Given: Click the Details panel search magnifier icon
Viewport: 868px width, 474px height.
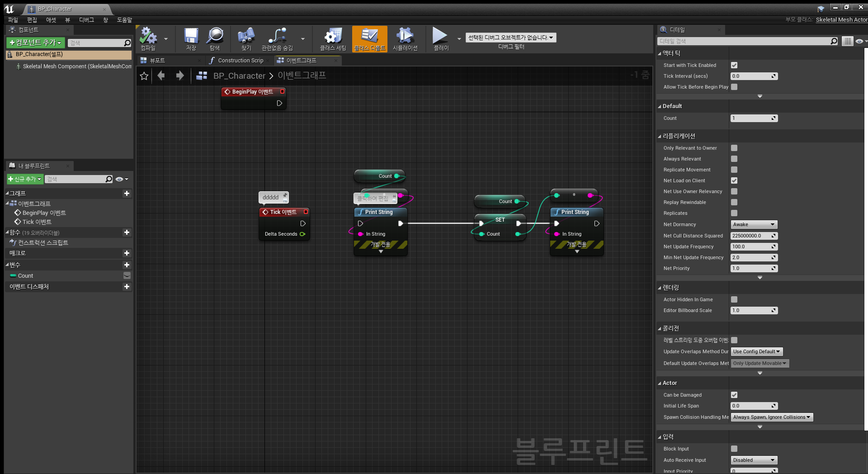Looking at the screenshot, I should coord(834,41).
